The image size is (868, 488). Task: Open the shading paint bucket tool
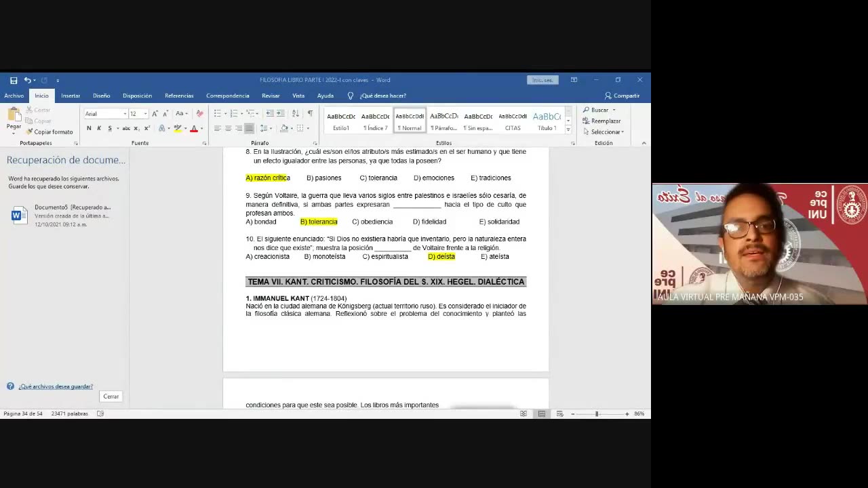pyautogui.click(x=284, y=128)
